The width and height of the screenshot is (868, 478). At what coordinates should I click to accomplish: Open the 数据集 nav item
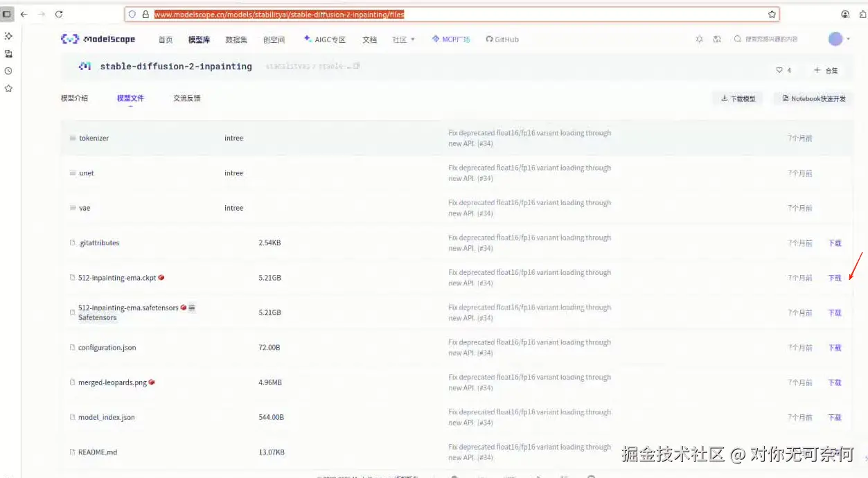(x=236, y=39)
